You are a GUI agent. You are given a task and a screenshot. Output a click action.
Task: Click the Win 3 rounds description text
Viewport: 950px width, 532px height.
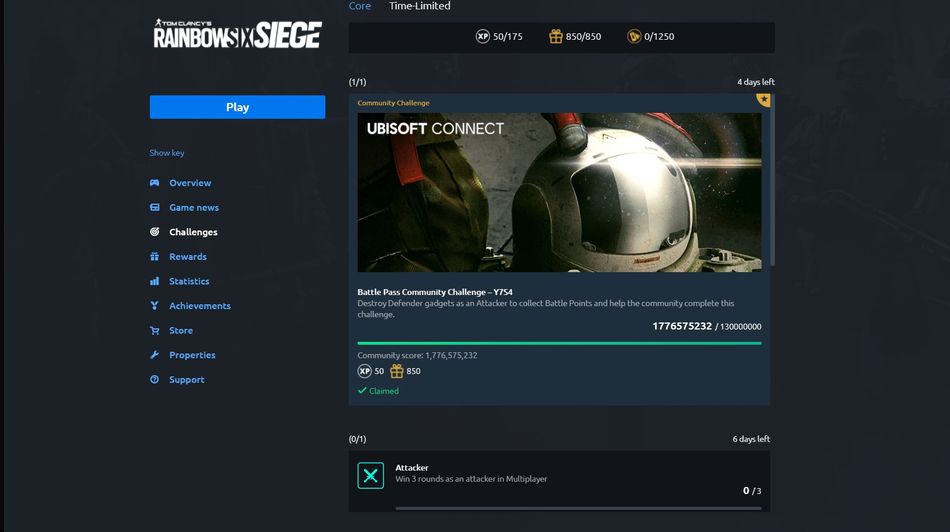471,479
